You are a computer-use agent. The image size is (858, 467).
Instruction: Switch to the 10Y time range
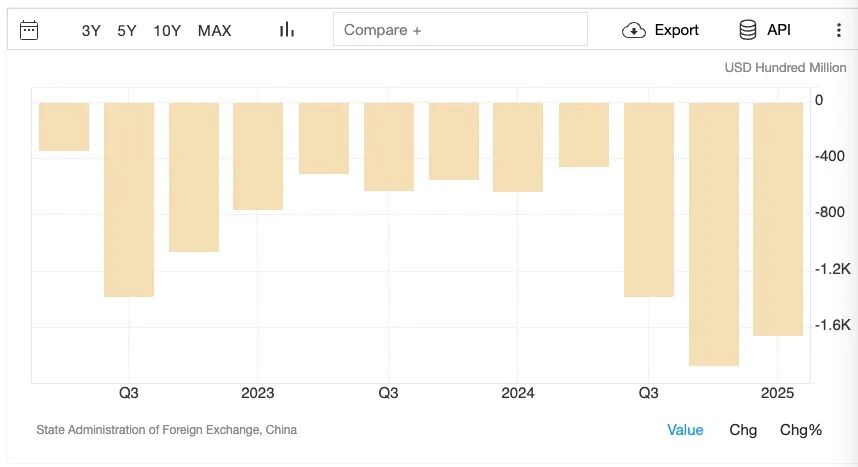coord(167,31)
